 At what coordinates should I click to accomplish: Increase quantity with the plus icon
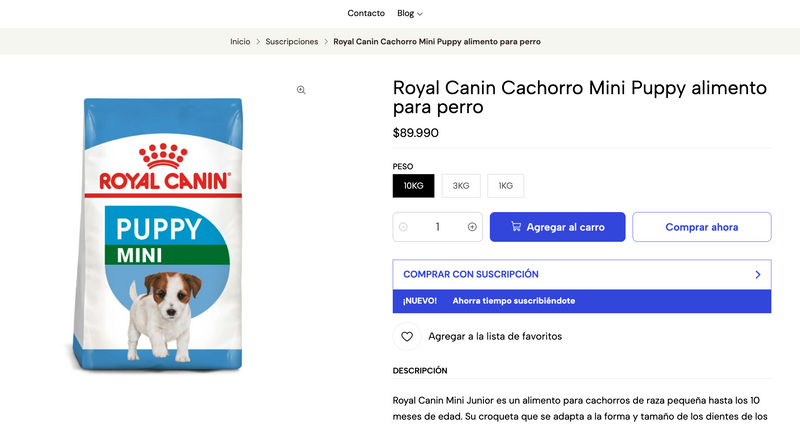pos(472,227)
